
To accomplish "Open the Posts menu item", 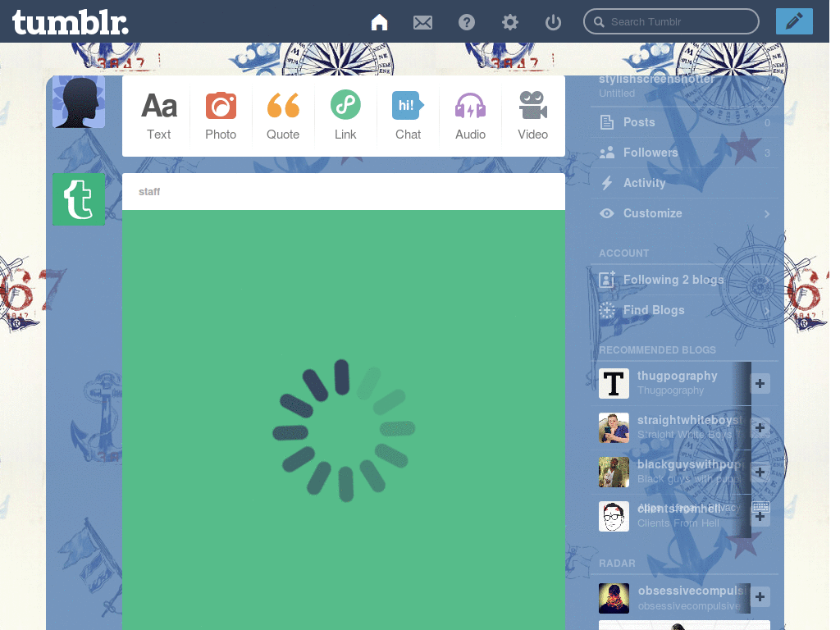I will pos(685,122).
